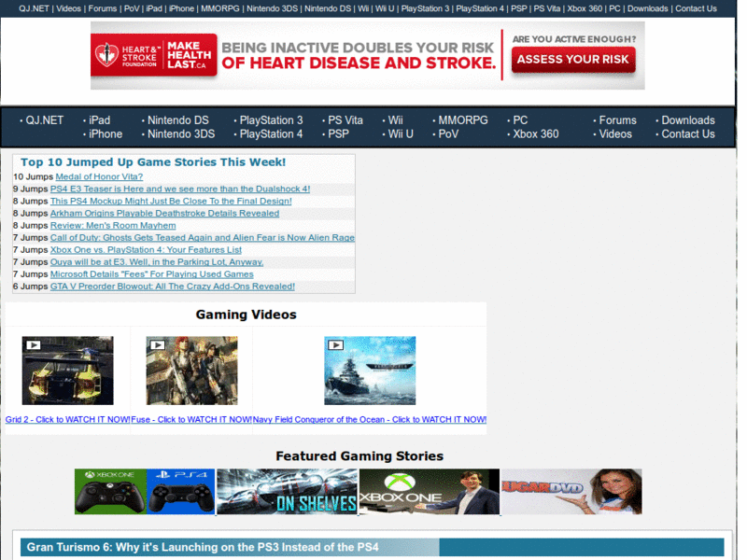The image size is (747, 560).
Task: Open PoV in main navigation bar
Action: point(448,134)
